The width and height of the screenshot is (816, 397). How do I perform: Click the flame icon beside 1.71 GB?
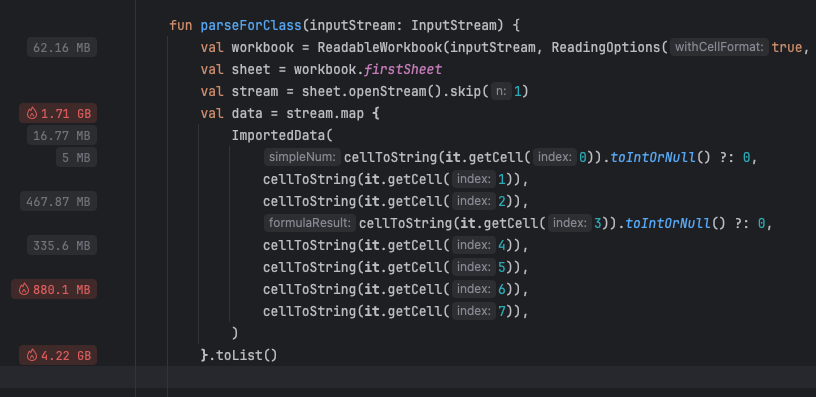coord(32,113)
